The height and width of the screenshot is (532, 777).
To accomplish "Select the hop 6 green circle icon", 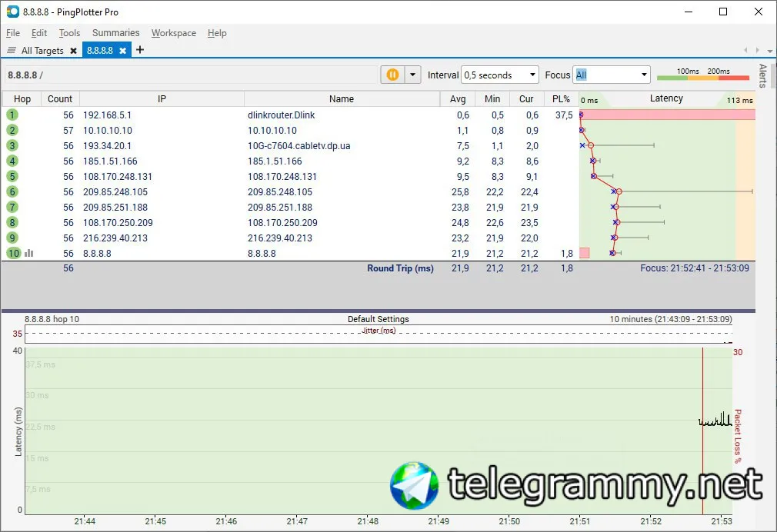I will 12,191.
